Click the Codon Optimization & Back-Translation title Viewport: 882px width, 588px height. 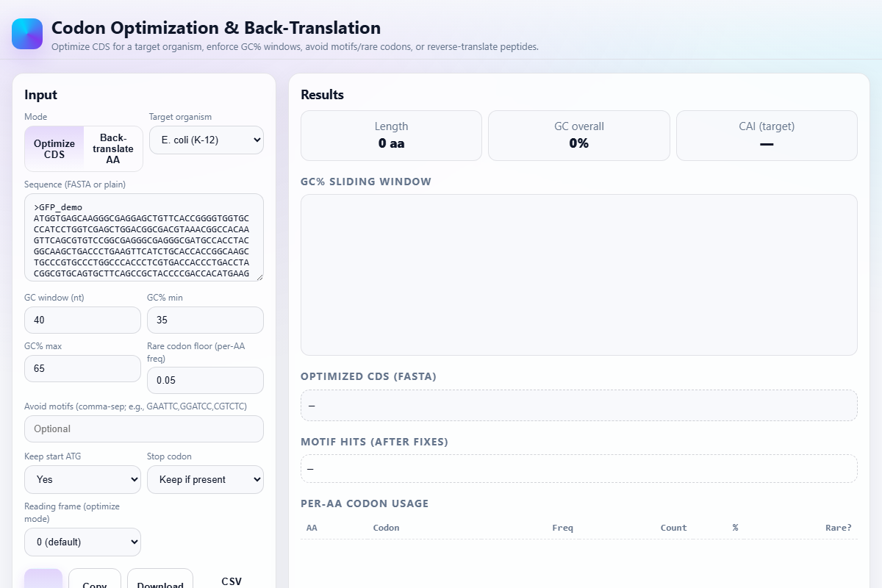pos(216,28)
